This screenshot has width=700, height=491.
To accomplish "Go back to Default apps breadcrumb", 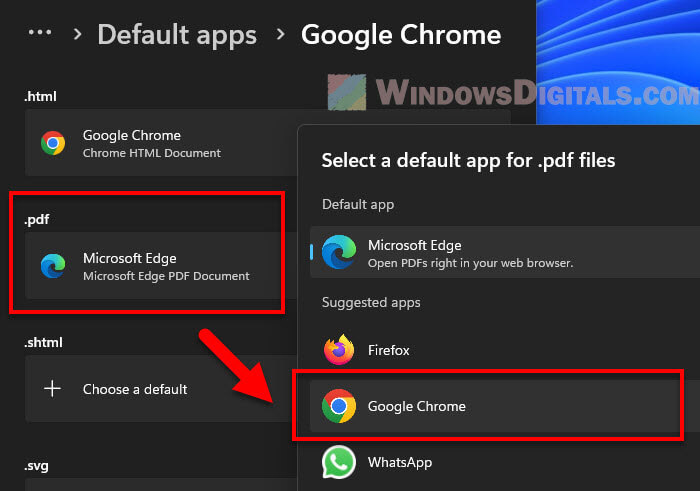I will (177, 34).
